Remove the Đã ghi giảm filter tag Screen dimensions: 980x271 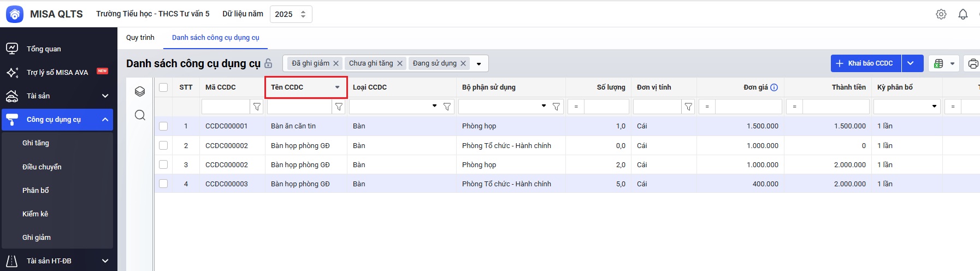[336, 63]
